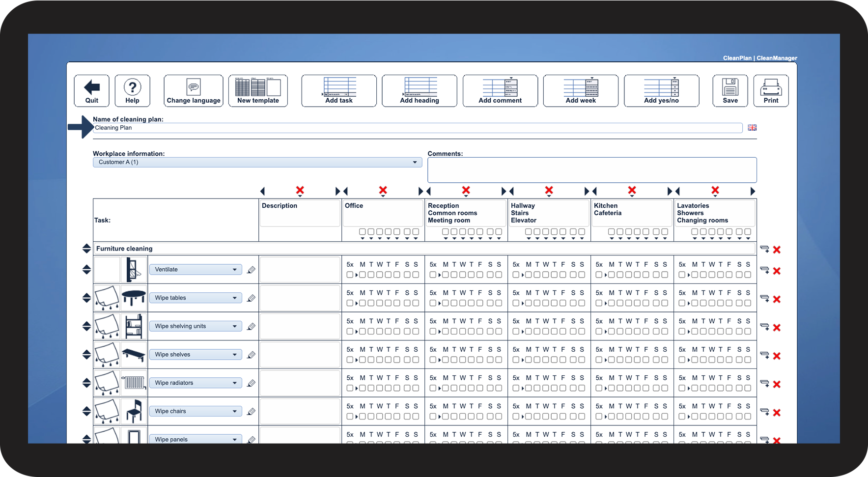Screen dimensions: 868x477
Task: Click the language flag icon beside plan name
Action: click(752, 128)
